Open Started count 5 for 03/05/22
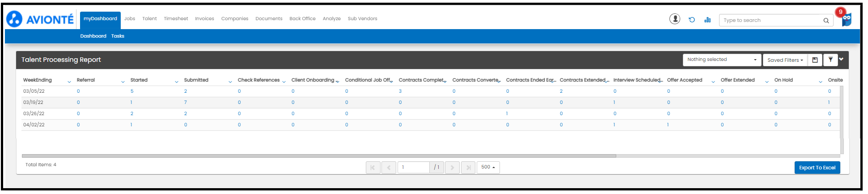The width and height of the screenshot is (868, 194). [x=132, y=91]
